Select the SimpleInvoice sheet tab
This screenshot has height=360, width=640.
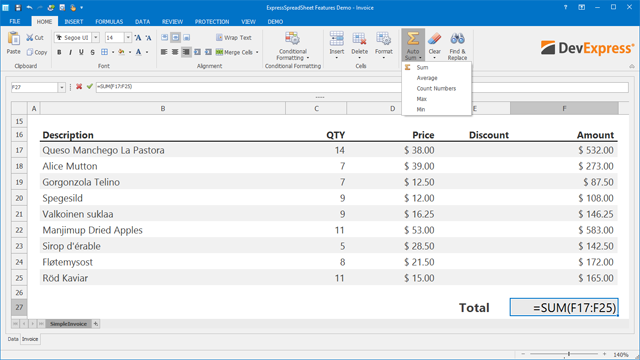68,324
